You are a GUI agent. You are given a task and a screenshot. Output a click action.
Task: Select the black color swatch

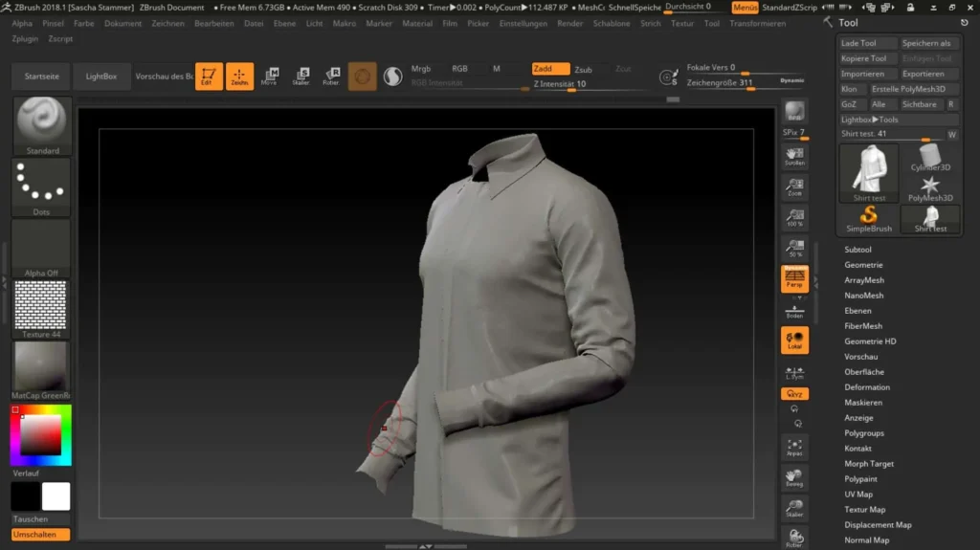(x=25, y=496)
